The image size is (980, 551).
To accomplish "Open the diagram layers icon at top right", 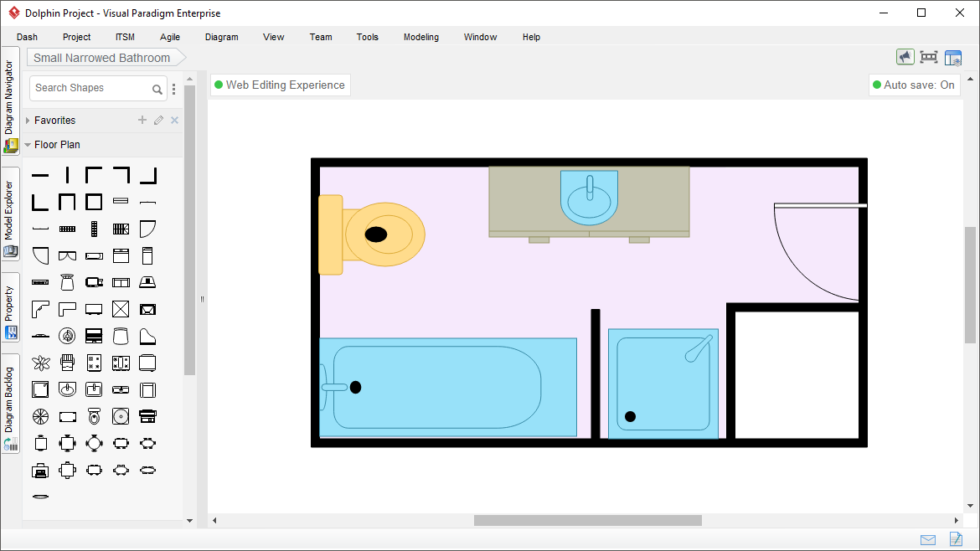I will [953, 57].
